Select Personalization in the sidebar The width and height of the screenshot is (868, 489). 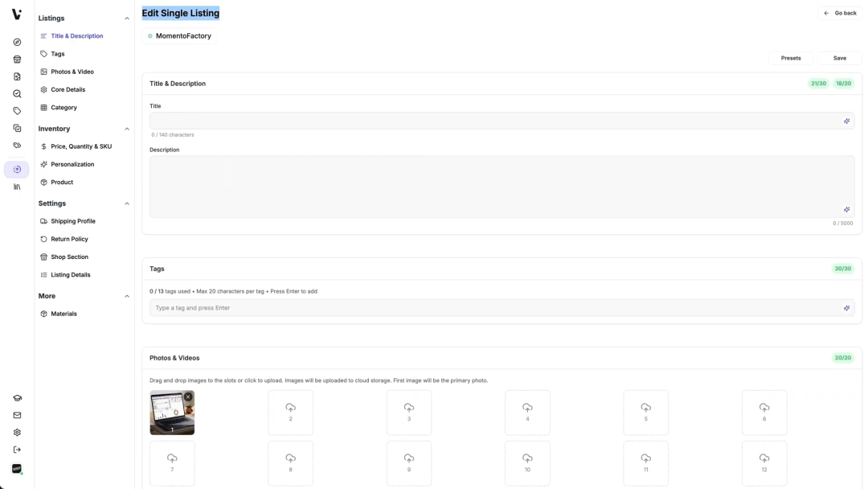tap(72, 164)
